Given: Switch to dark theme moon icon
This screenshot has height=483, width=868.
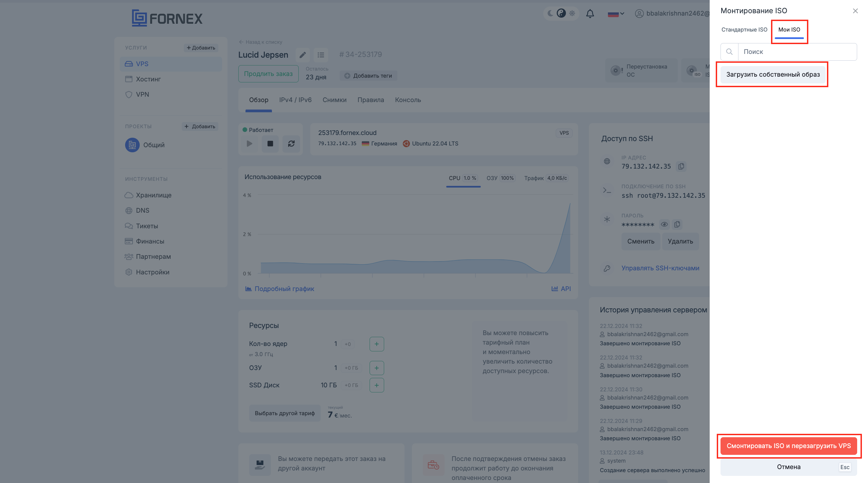Looking at the screenshot, I should tap(550, 13).
